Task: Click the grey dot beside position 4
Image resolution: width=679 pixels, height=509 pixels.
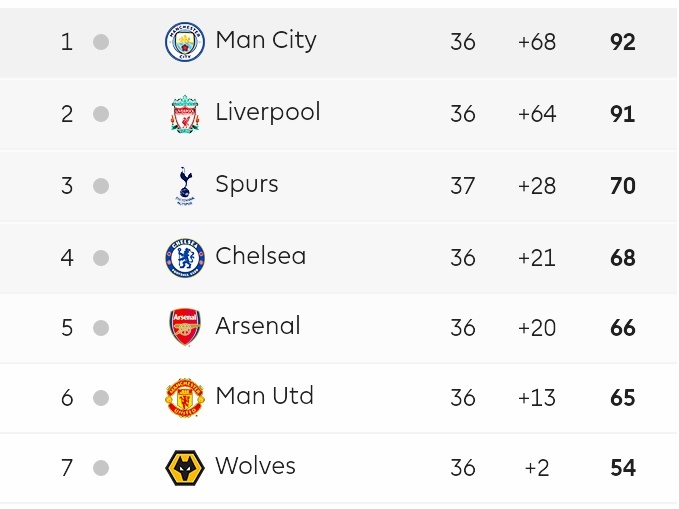Action: coord(101,258)
